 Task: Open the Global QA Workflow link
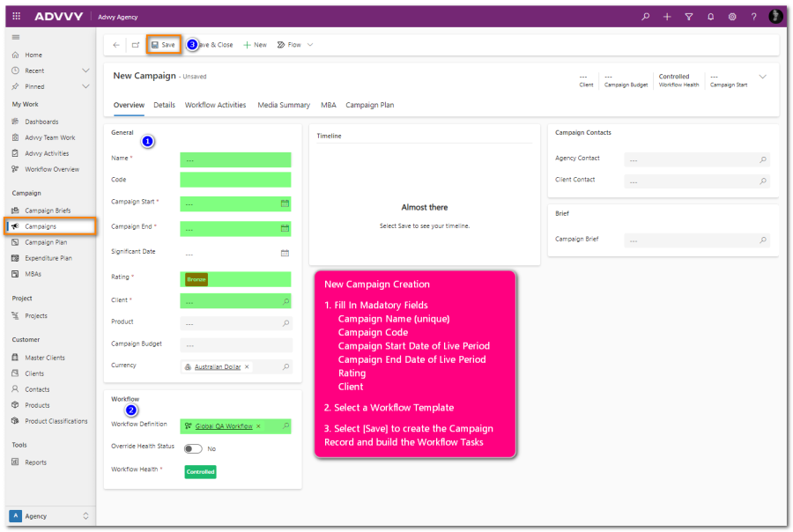224,426
